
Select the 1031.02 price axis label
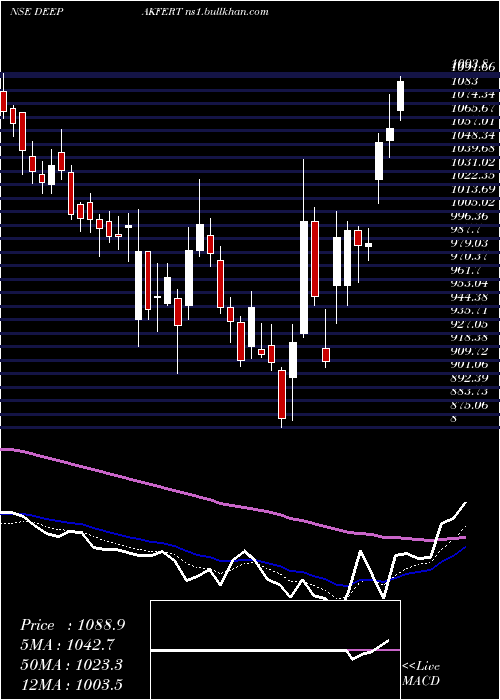point(473,162)
